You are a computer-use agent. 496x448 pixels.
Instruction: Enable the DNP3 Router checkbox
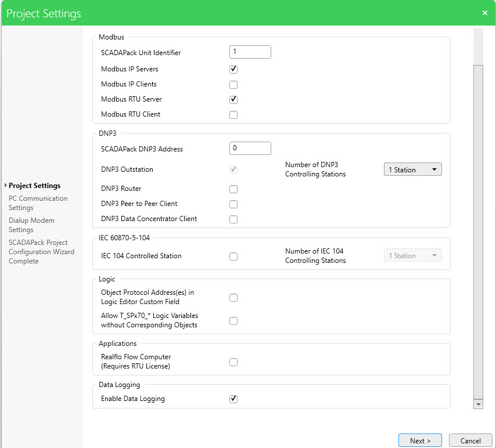click(x=233, y=189)
